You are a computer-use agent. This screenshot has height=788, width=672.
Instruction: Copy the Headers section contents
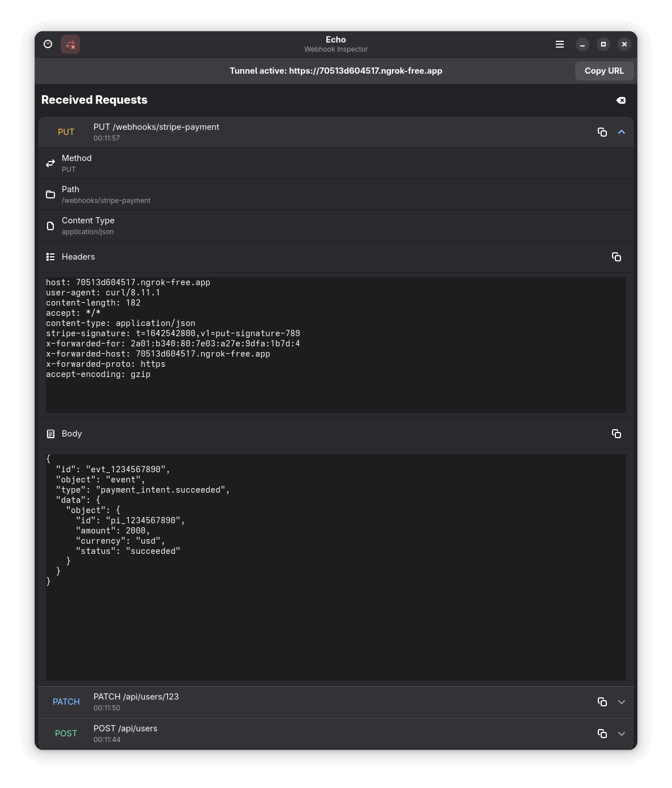click(x=616, y=257)
